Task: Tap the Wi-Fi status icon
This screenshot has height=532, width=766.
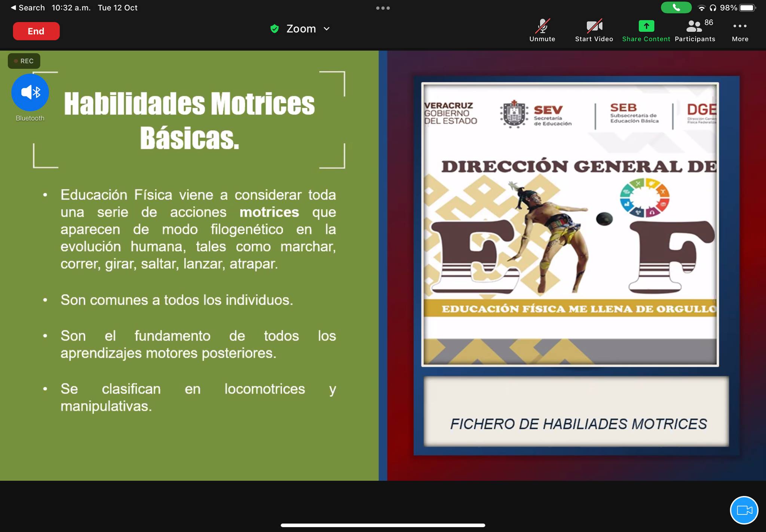Action: click(702, 8)
